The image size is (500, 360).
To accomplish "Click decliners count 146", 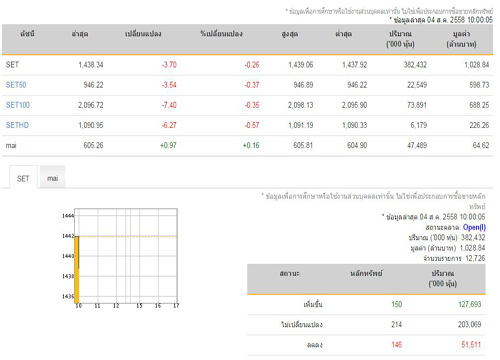I will pyautogui.click(x=397, y=345).
